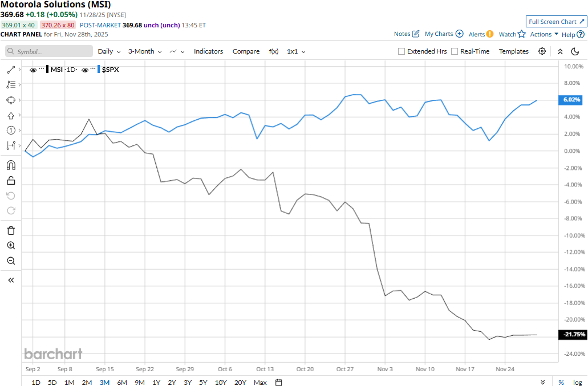588x386 pixels.
Task: Enable the Extended Hrs checkbox
Action: pyautogui.click(x=402, y=51)
